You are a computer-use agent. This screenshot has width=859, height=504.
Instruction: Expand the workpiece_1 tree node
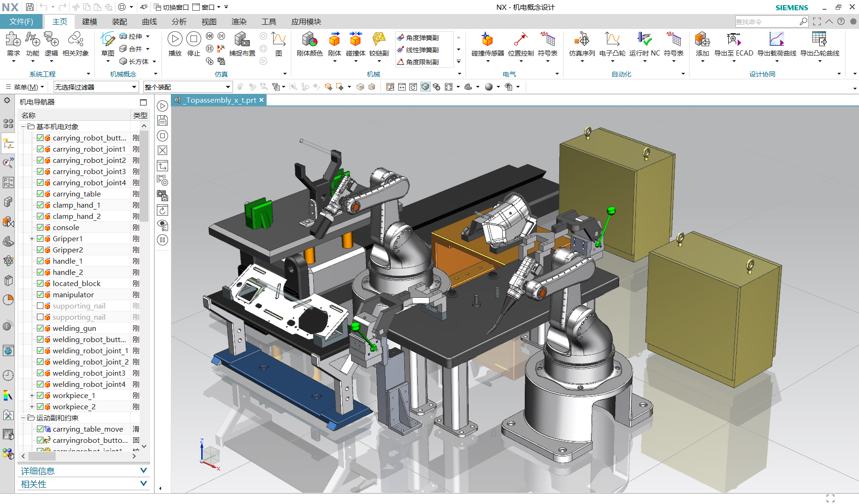click(32, 395)
